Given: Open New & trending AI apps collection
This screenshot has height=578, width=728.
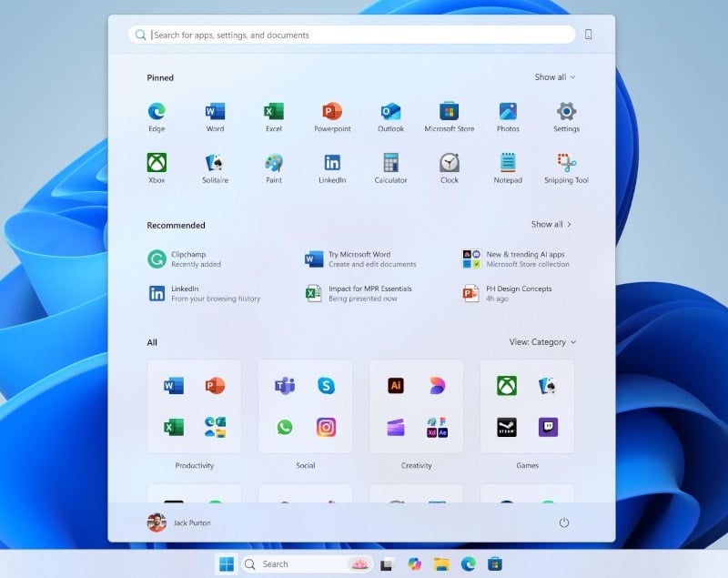Looking at the screenshot, I should tap(516, 259).
